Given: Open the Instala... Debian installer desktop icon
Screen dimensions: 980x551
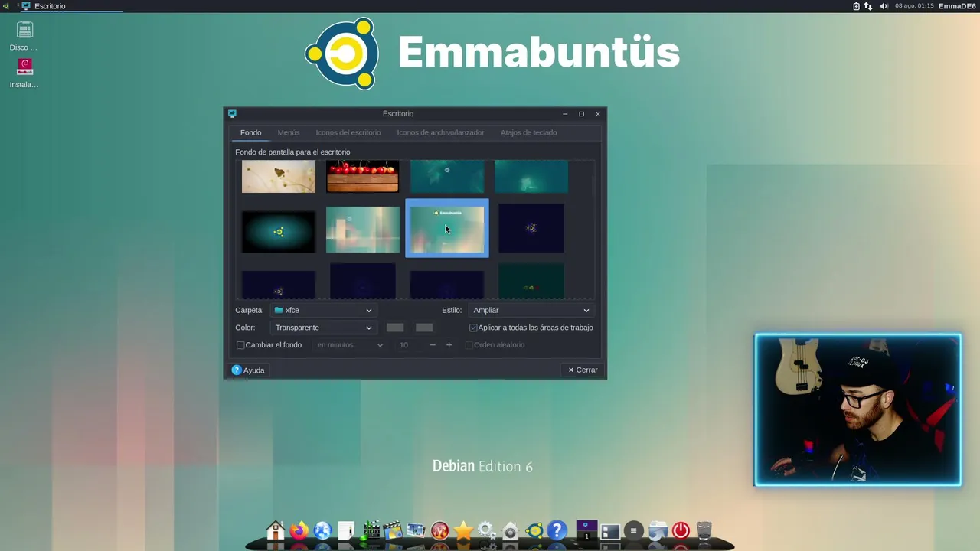Looking at the screenshot, I should 24,73.
